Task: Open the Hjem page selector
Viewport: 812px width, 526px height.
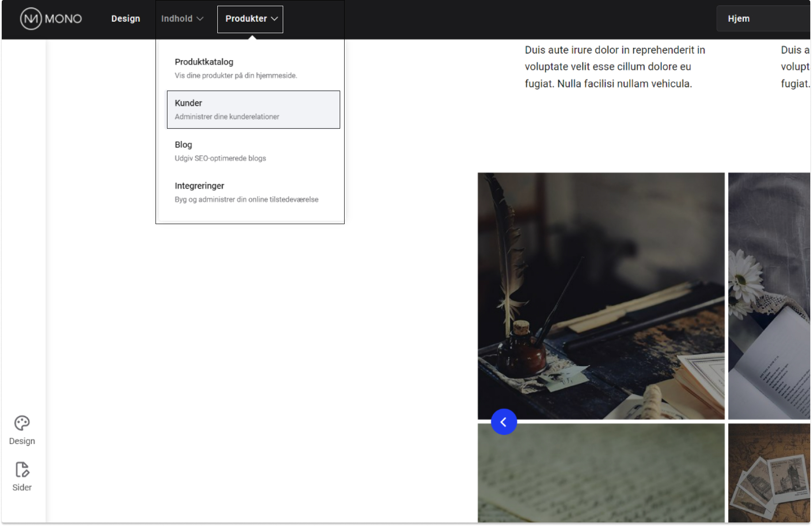Action: coord(762,19)
